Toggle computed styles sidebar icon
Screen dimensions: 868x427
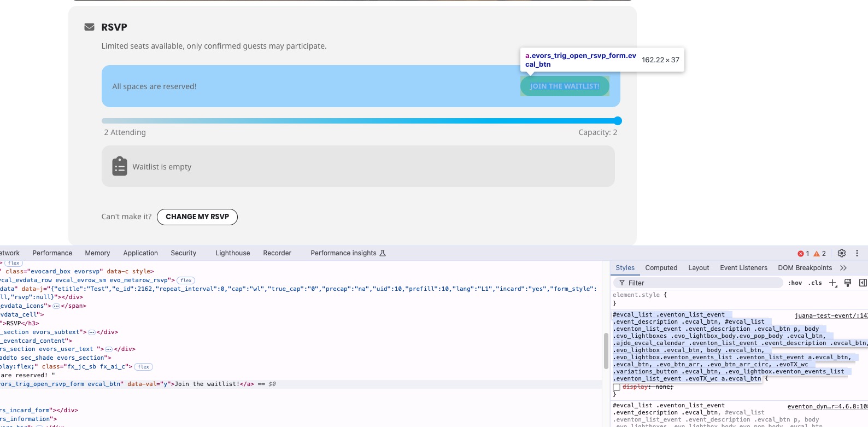[x=863, y=283]
